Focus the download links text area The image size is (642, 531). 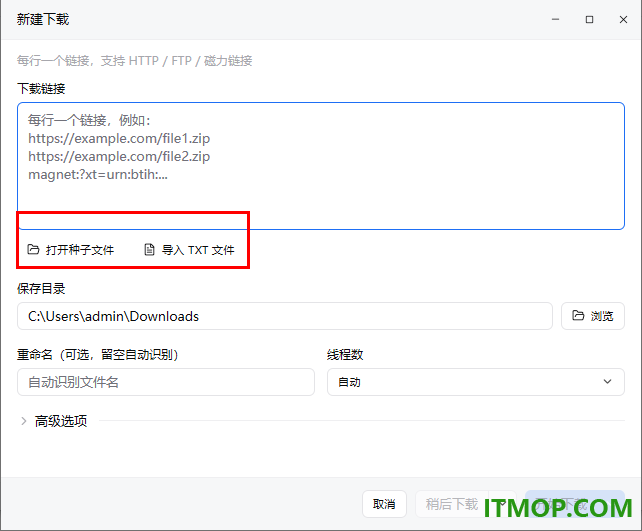pos(321,166)
